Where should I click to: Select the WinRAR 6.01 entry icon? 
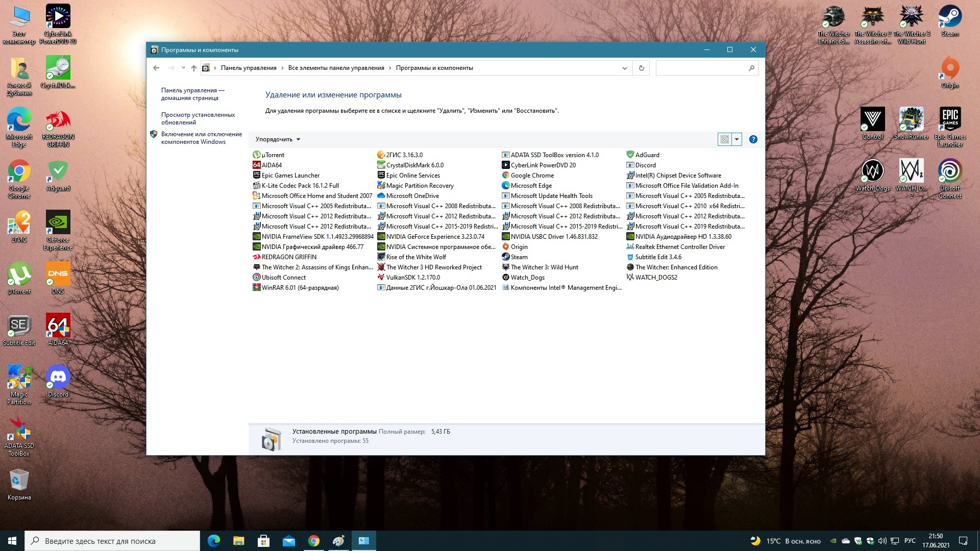coord(256,287)
